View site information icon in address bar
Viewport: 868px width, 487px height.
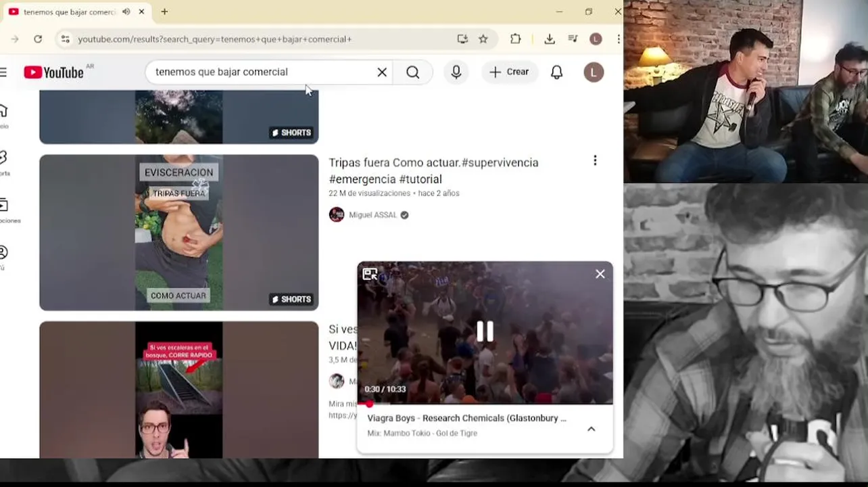(x=65, y=39)
